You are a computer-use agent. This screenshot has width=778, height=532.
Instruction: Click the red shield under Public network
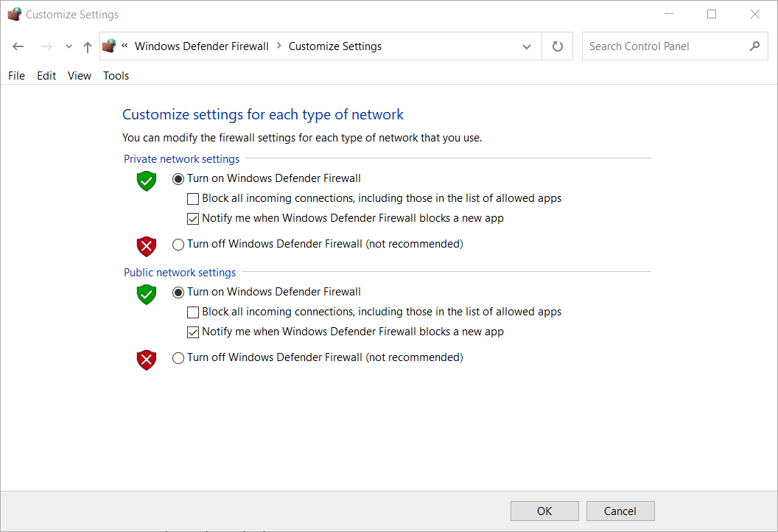147,360
